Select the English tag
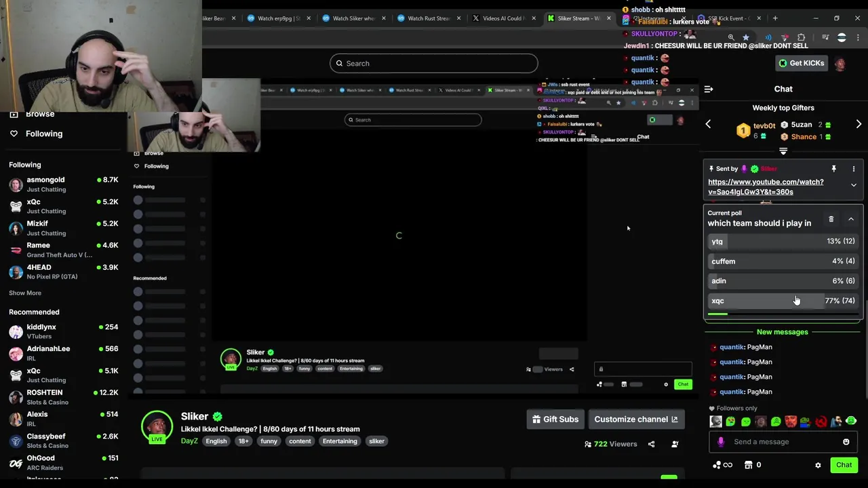Viewport: 868px width, 488px height. click(216, 441)
